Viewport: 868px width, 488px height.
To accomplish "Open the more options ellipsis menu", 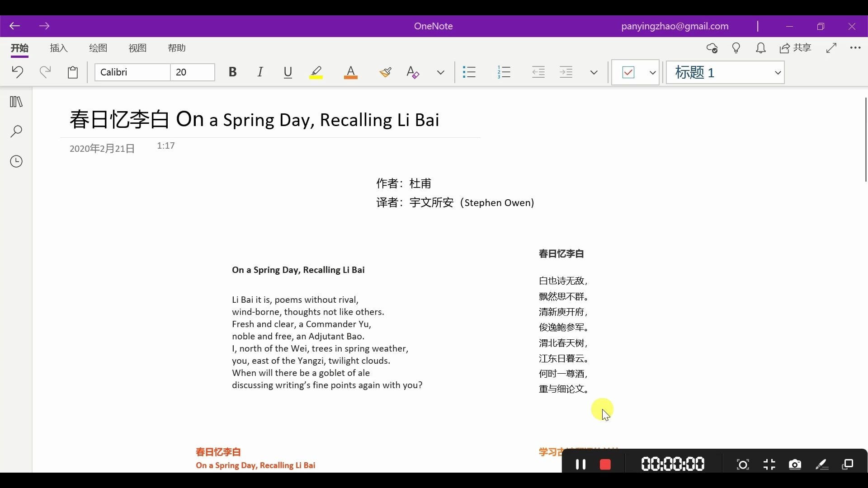I will point(855,48).
